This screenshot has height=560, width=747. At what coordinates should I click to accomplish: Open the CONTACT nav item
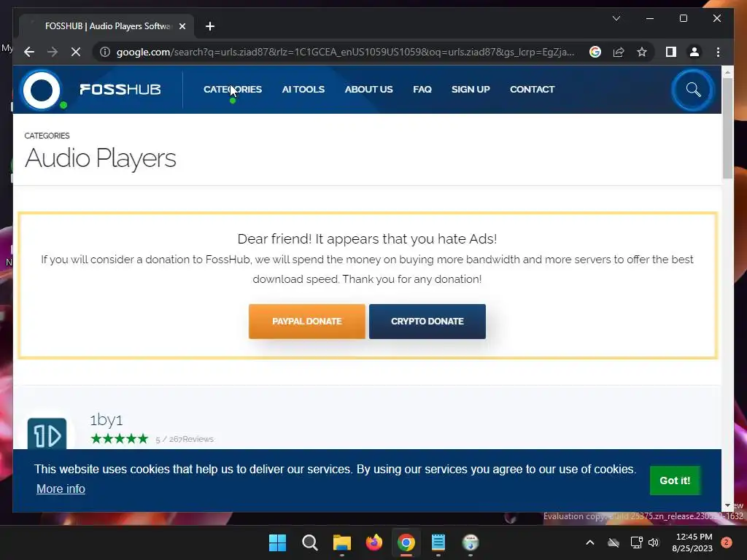click(532, 89)
